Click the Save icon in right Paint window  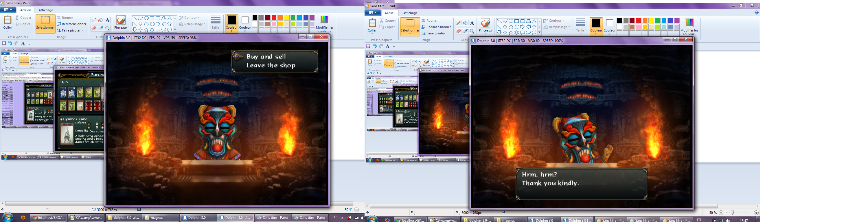coord(368,47)
